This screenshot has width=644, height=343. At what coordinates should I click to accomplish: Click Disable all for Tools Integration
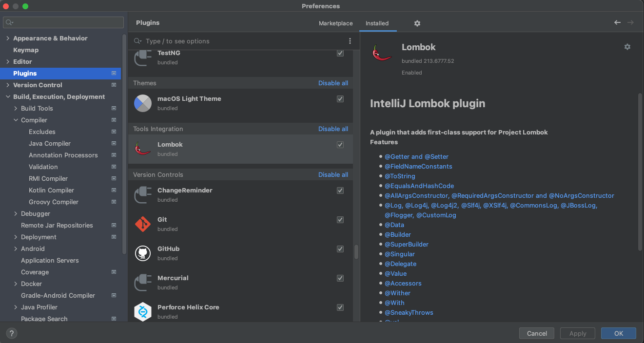click(x=333, y=129)
